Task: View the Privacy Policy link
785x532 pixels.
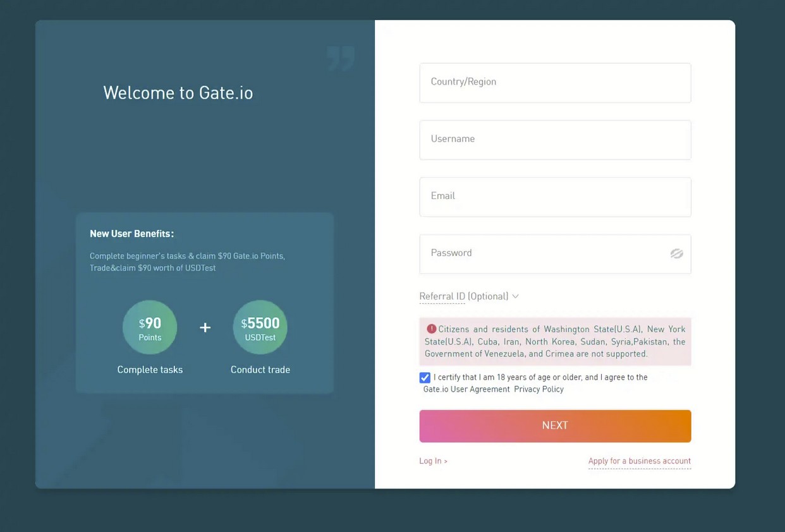Action: pyautogui.click(x=539, y=389)
